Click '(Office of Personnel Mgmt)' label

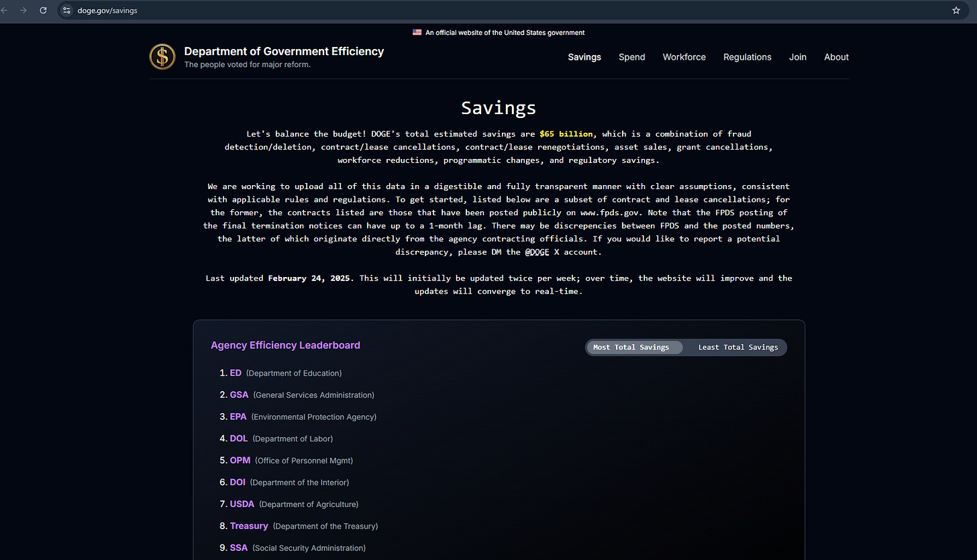coord(304,461)
